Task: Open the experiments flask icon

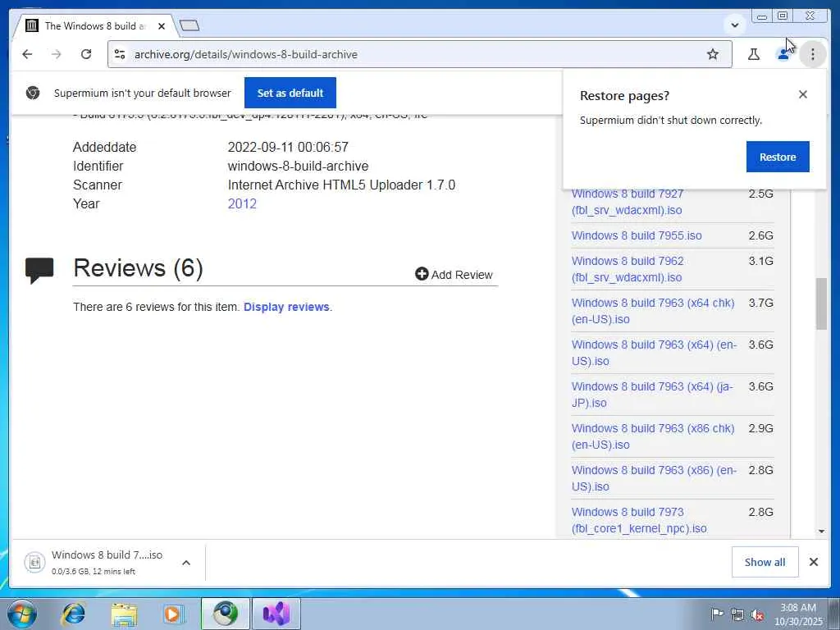Action: (x=753, y=54)
